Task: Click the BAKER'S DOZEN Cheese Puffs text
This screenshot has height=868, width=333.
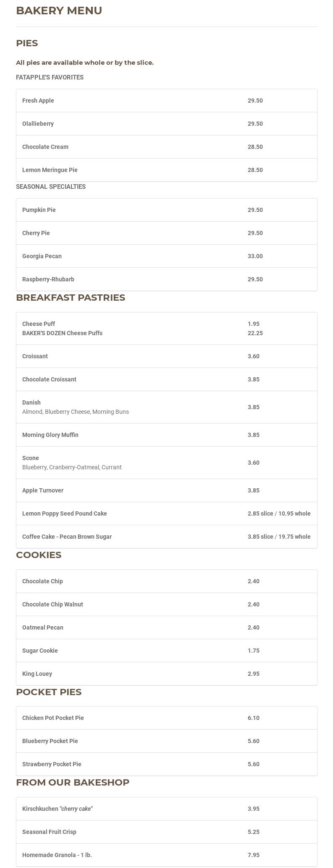Action: click(62, 333)
